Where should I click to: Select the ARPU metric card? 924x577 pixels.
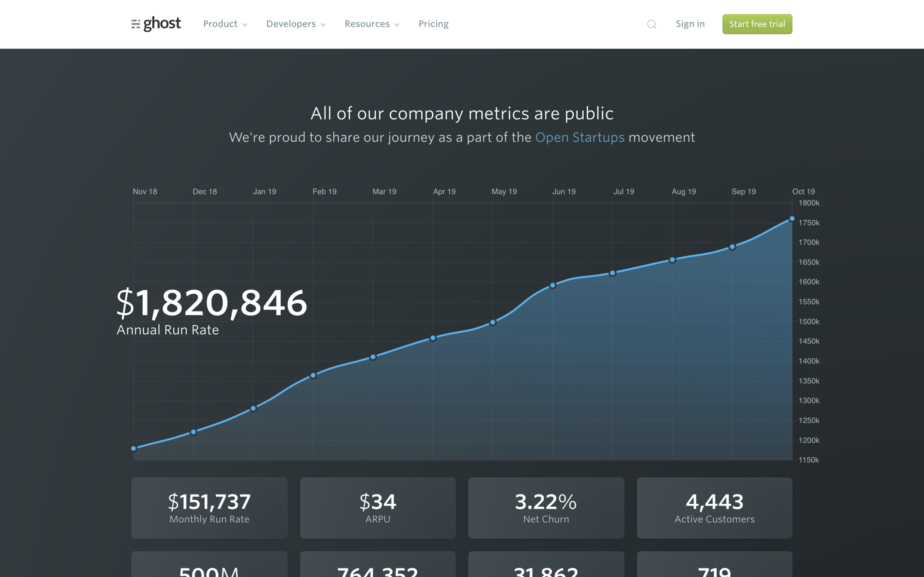(378, 508)
